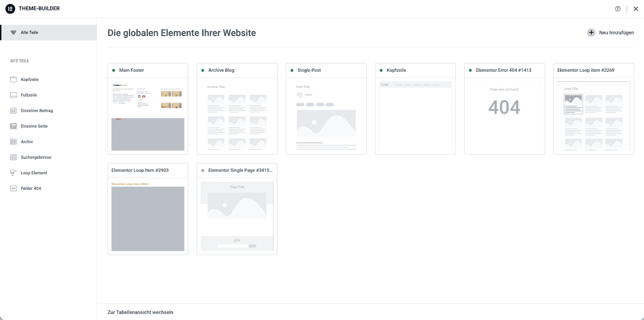The width and height of the screenshot is (644, 320).
Task: Select the Fußzeile icon in the sidebar
Action: click(x=13, y=95)
